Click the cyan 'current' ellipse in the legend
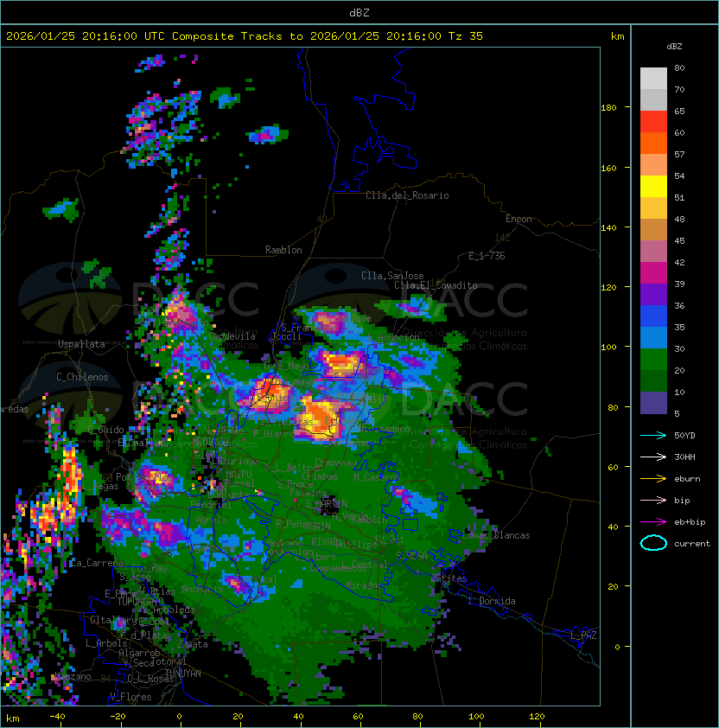The height and width of the screenshot is (728, 719). tap(653, 543)
